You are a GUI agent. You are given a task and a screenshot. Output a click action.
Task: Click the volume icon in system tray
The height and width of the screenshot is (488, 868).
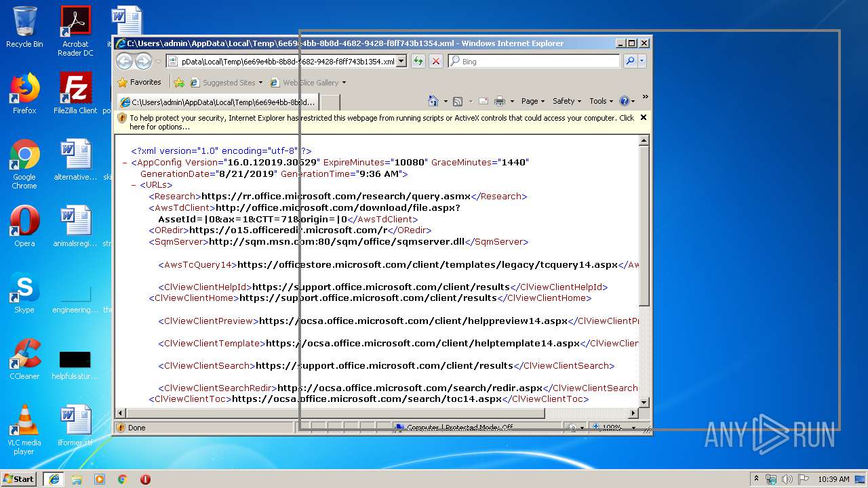pyautogui.click(x=787, y=479)
